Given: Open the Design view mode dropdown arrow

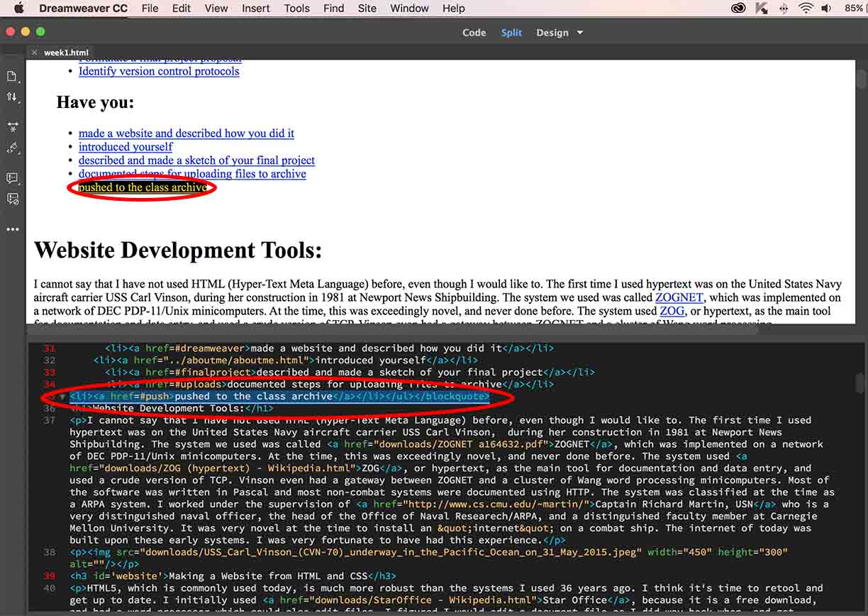Looking at the screenshot, I should [579, 33].
